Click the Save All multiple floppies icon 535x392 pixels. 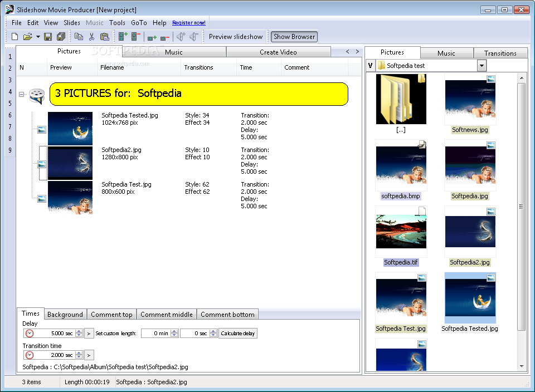click(x=61, y=37)
